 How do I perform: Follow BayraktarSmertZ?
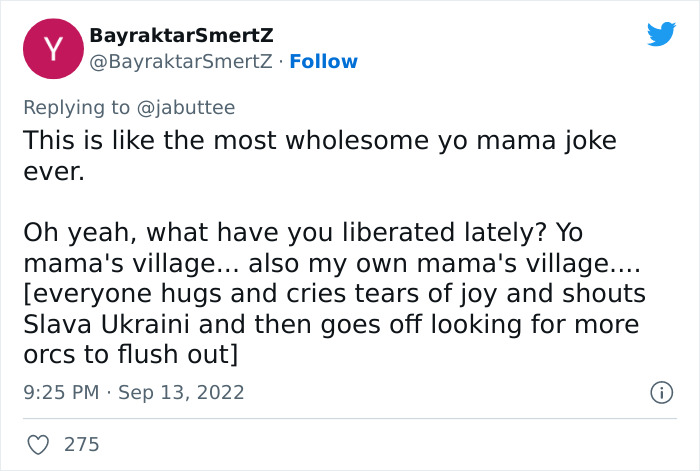click(323, 61)
